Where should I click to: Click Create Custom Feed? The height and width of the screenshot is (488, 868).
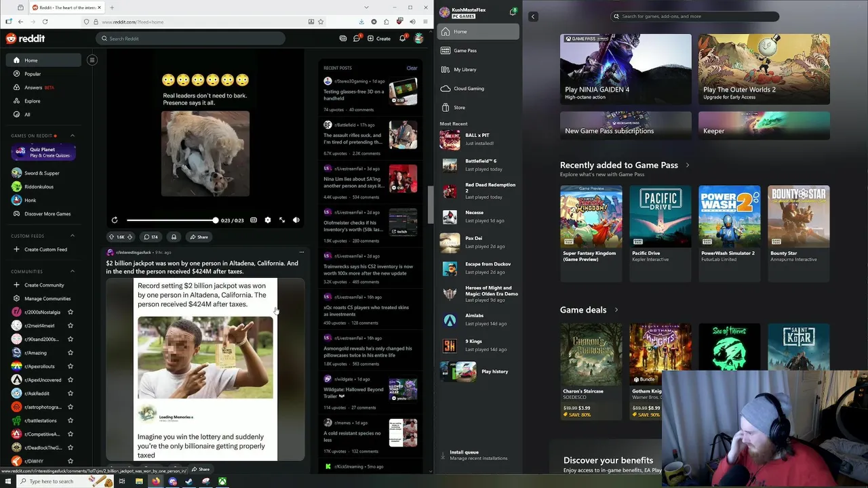click(45, 249)
